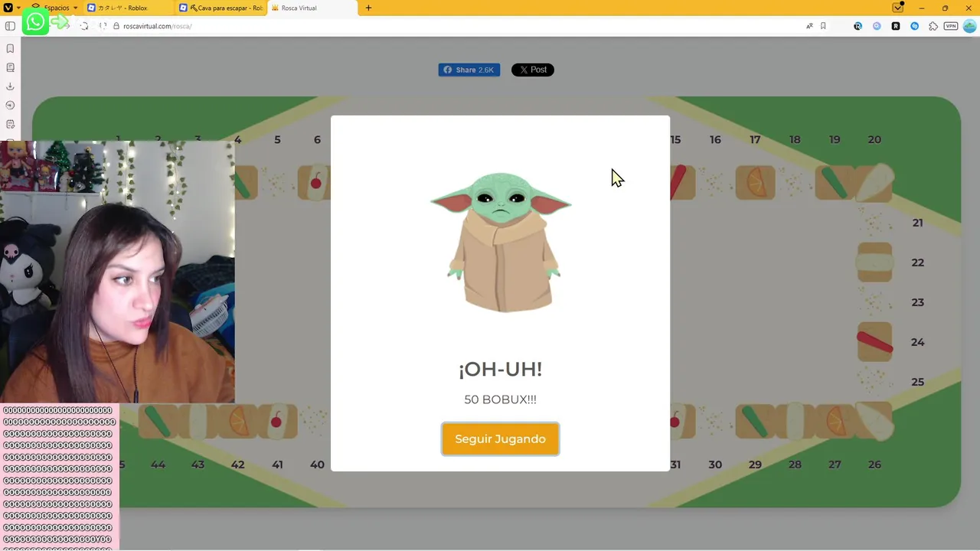The height and width of the screenshot is (551, 980).
Task: Click the Vivaldi menu icon
Action: click(x=7, y=8)
